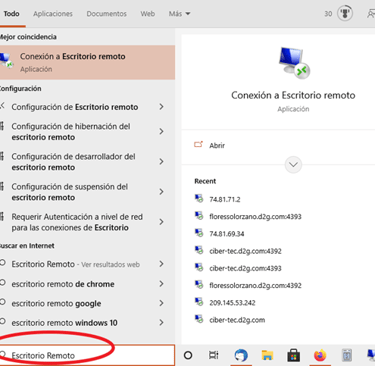
Task: Click large Remote Desktop icon in preview pane
Action: (x=294, y=63)
